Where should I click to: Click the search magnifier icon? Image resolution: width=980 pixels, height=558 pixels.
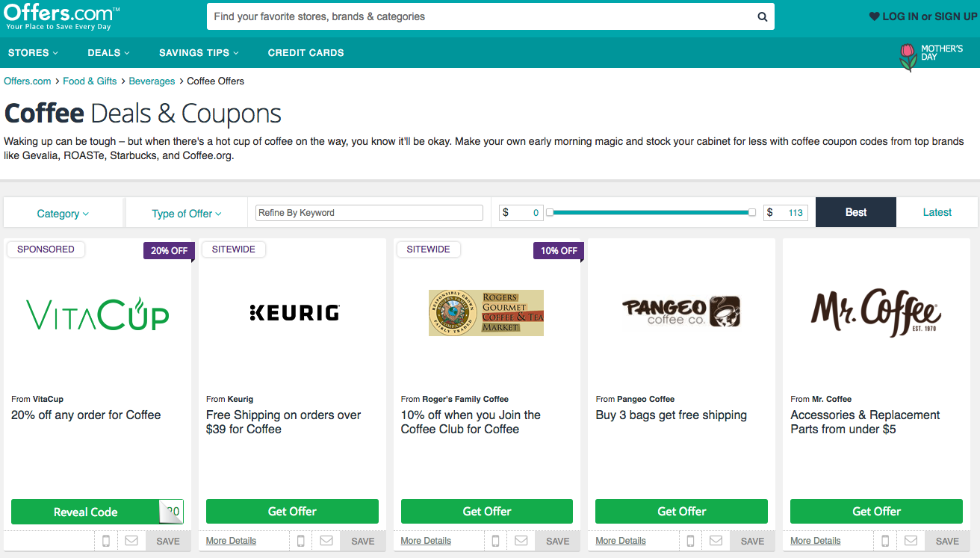coord(762,16)
